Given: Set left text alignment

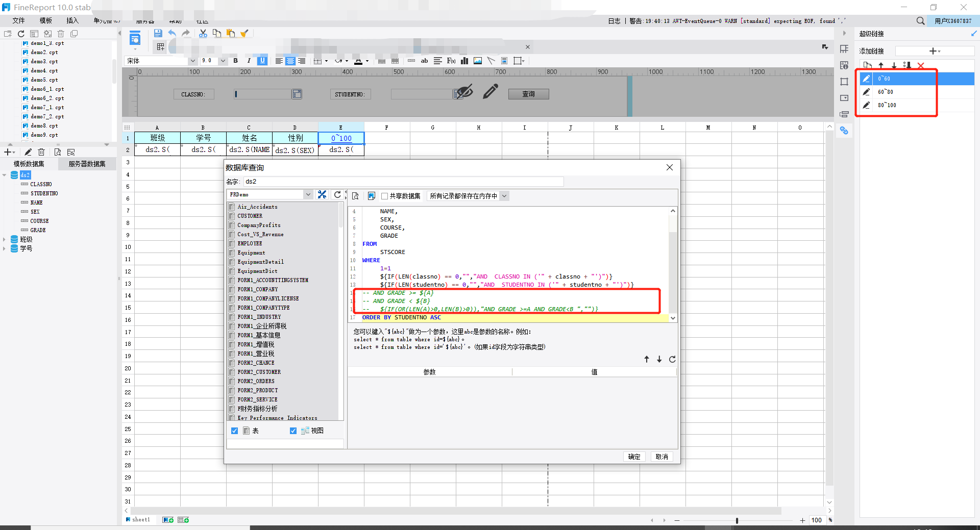Looking at the screenshot, I should pyautogui.click(x=279, y=61).
